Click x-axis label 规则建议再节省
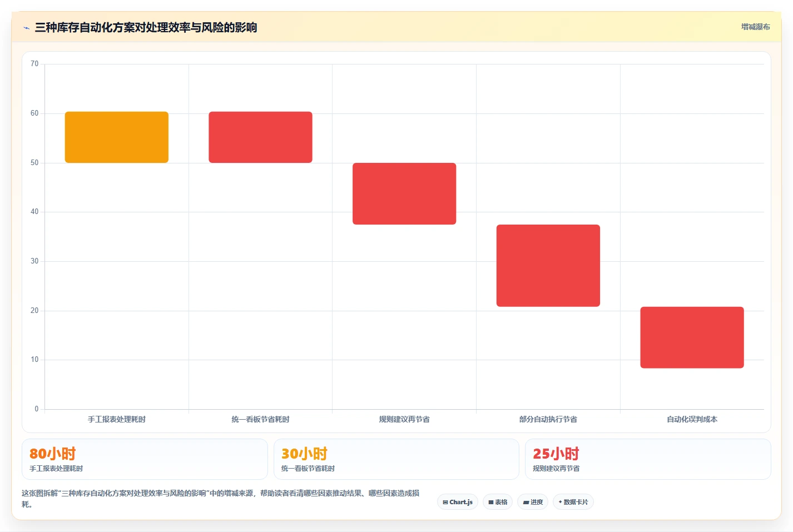The height and width of the screenshot is (532, 793). pos(404,419)
